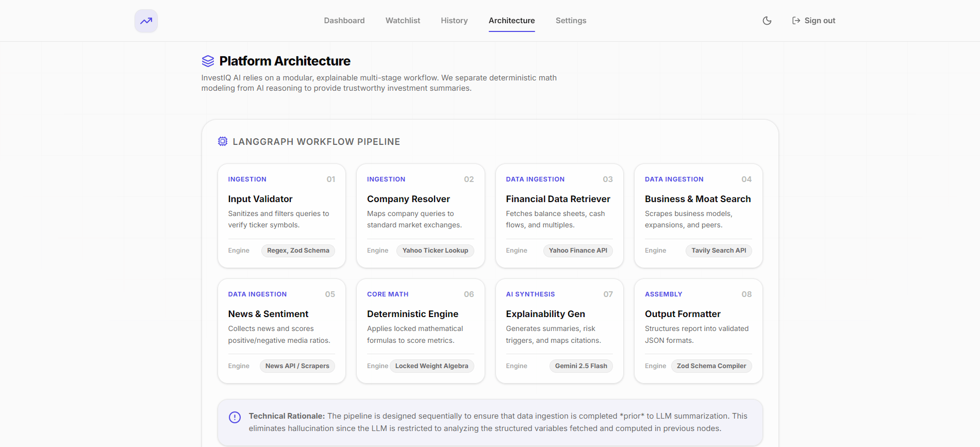
Task: Click the Tavily Search API engine badge
Action: coord(719,251)
